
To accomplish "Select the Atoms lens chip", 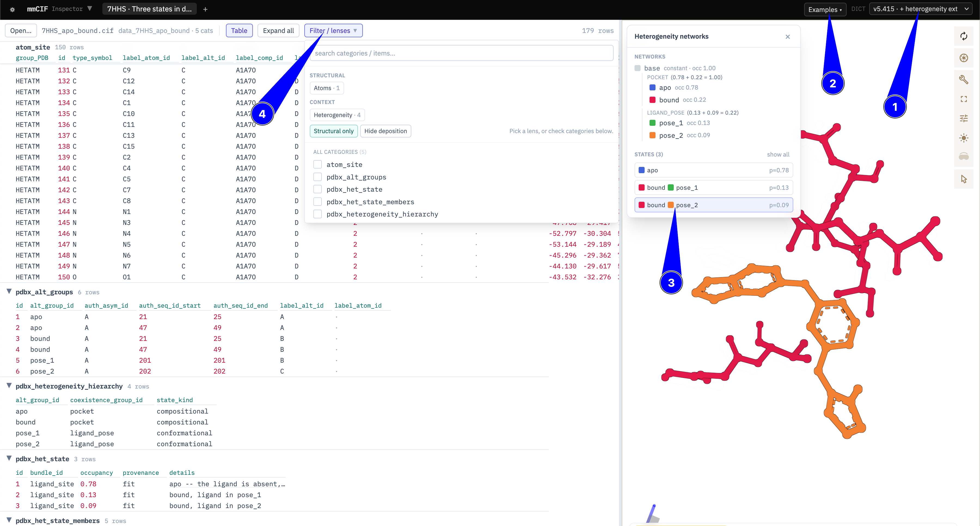I will tap(326, 88).
